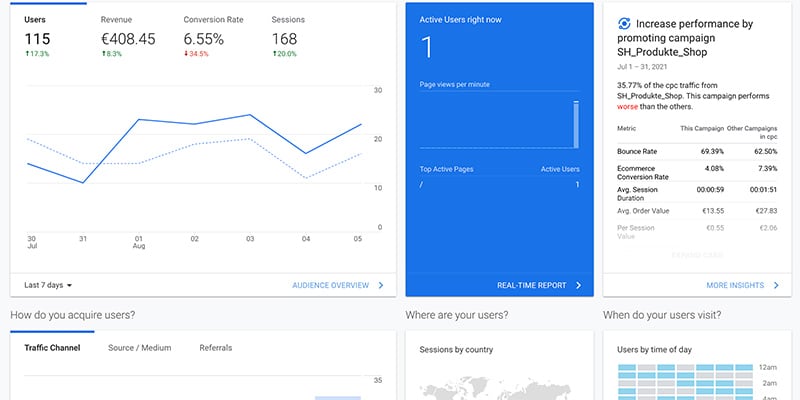
Task: Open the MORE INSIGHTS link
Action: [x=735, y=285]
